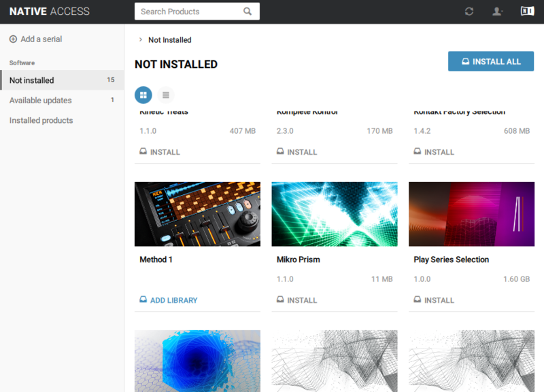The height and width of the screenshot is (392, 544).
Task: Click the Mikro Prism product thumbnail
Action: click(x=335, y=214)
